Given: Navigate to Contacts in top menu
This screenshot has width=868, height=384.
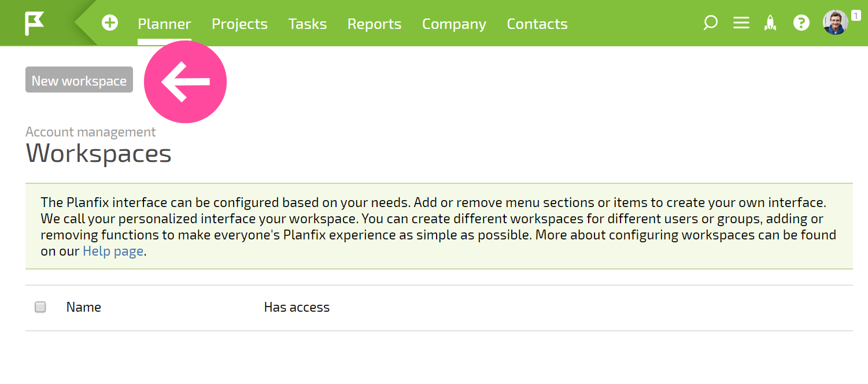Looking at the screenshot, I should 537,24.
